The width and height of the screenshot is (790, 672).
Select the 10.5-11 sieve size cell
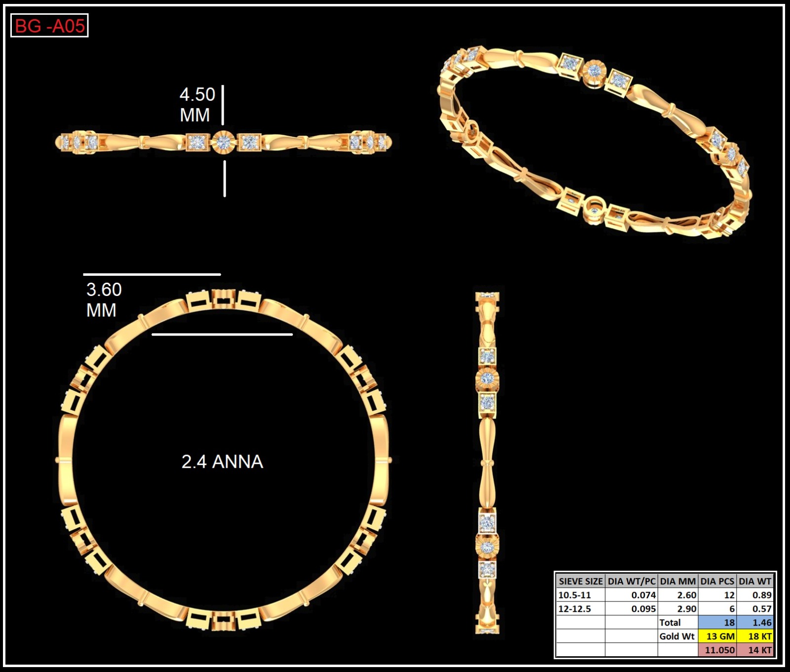tap(581, 595)
